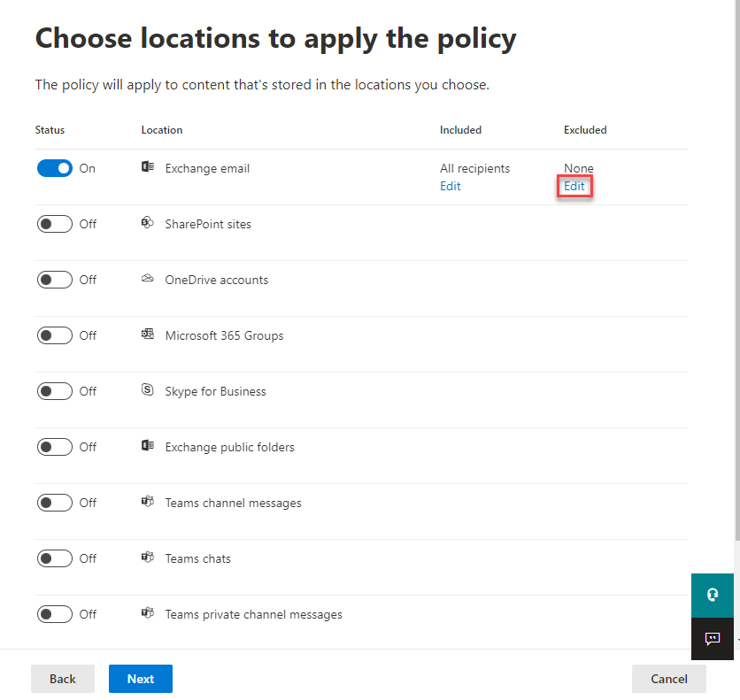Switch on Teams private channel messages toggle
Image resolution: width=740 pixels, height=700 pixels.
55,614
